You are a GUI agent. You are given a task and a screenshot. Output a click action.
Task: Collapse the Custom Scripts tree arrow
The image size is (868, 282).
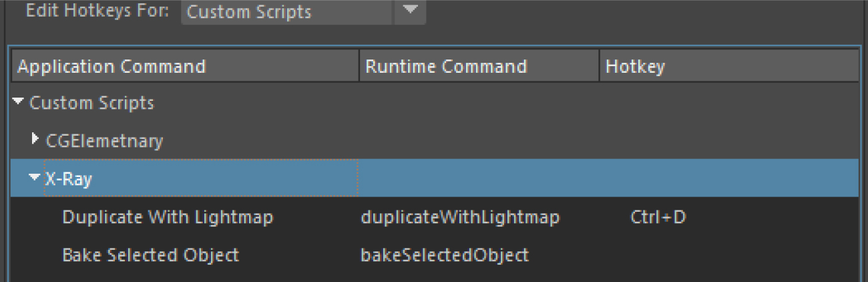(x=19, y=103)
